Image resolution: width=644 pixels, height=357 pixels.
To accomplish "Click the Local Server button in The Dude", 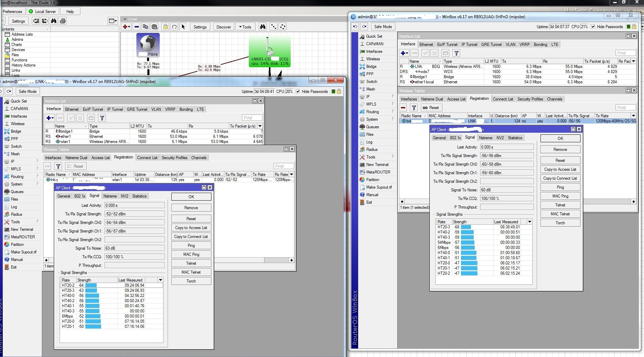I will [x=42, y=11].
